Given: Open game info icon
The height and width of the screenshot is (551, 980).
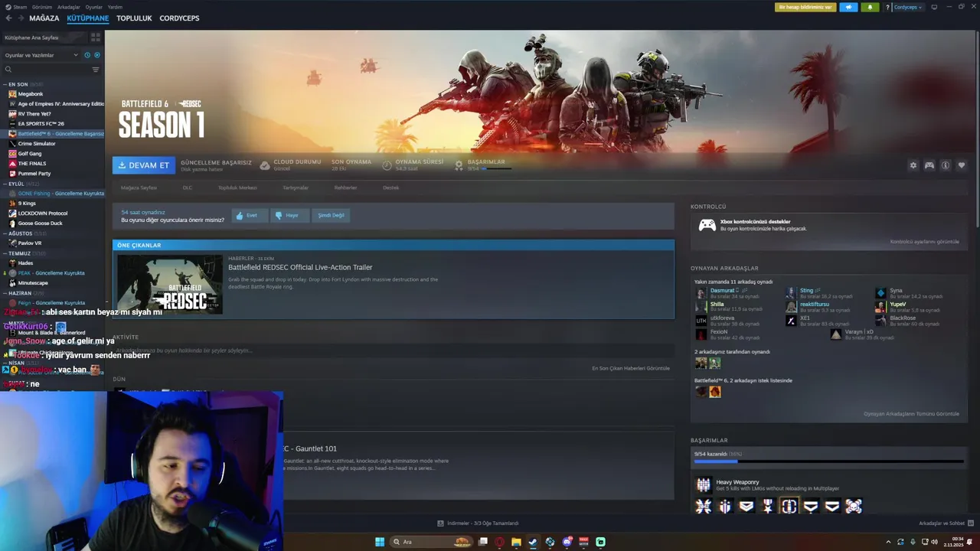Looking at the screenshot, I should click(x=946, y=165).
